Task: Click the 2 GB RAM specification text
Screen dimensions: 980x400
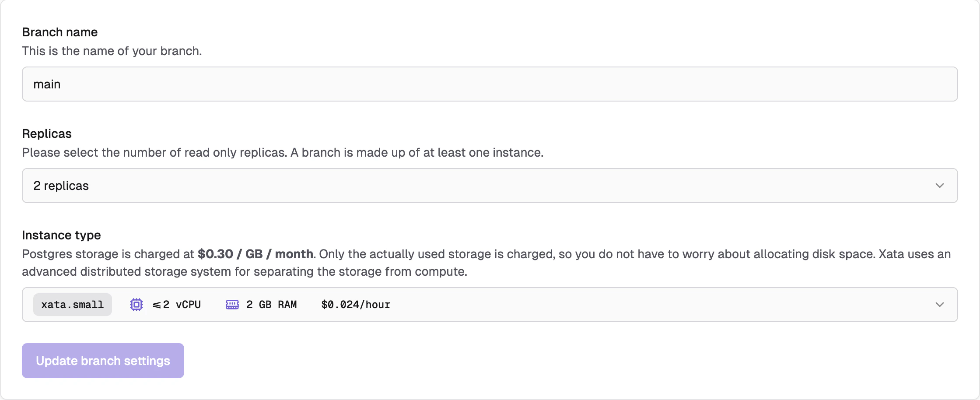Action: pyautogui.click(x=271, y=305)
